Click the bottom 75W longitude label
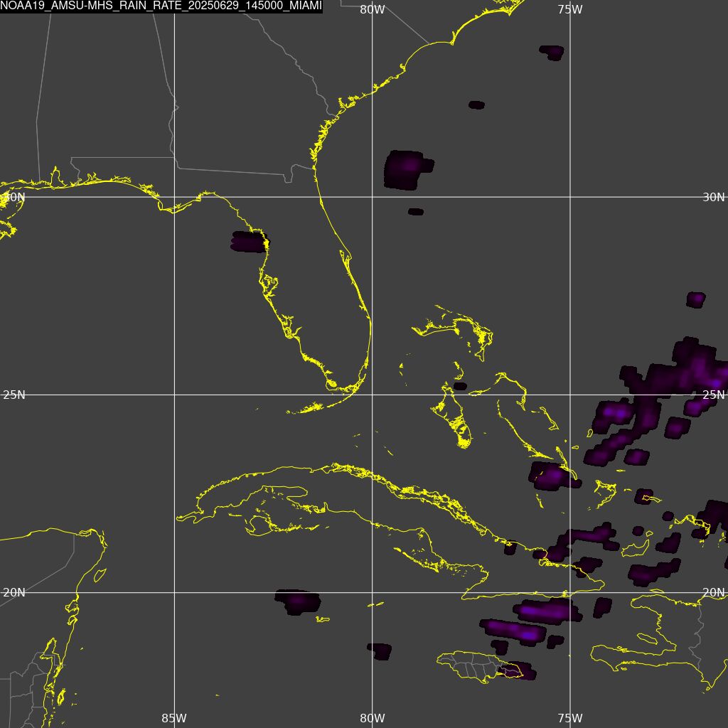728x728 pixels. [x=570, y=718]
